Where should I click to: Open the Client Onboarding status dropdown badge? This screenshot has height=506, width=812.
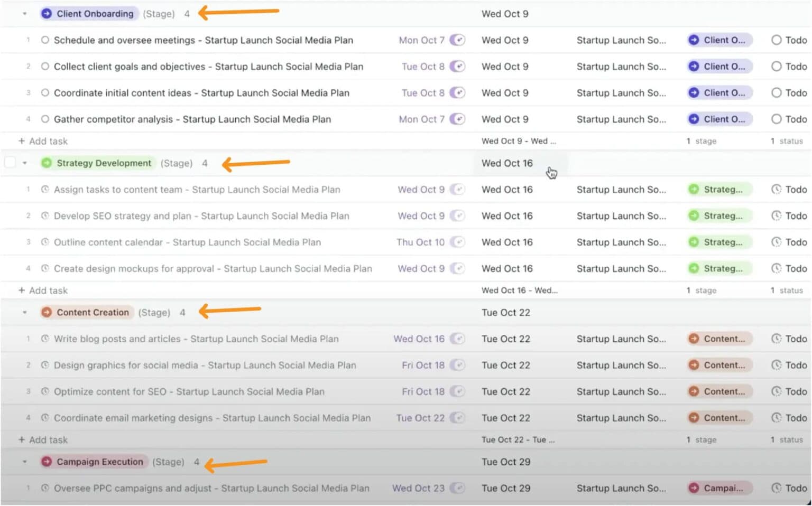[x=719, y=40]
